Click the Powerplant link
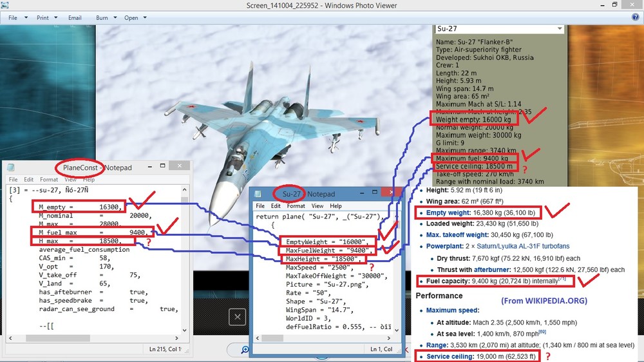Viewport: 644px width, 362px height. click(444, 246)
